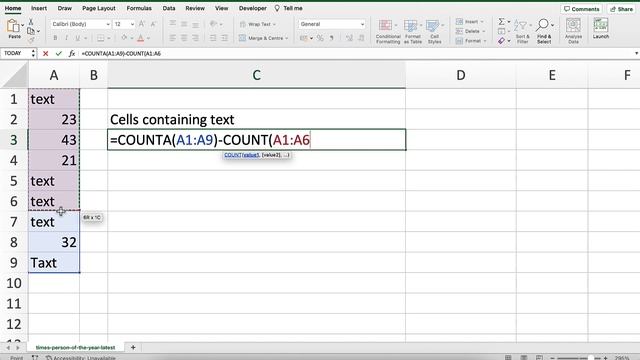The width and height of the screenshot is (640, 360).
Task: Open the AutoSum dropdown arrow
Action: tap(509, 22)
